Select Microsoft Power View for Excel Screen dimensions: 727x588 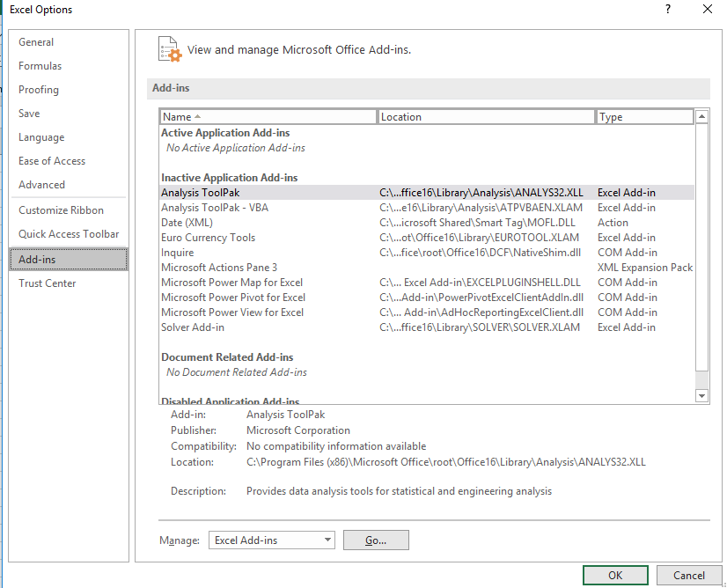[x=427, y=312]
